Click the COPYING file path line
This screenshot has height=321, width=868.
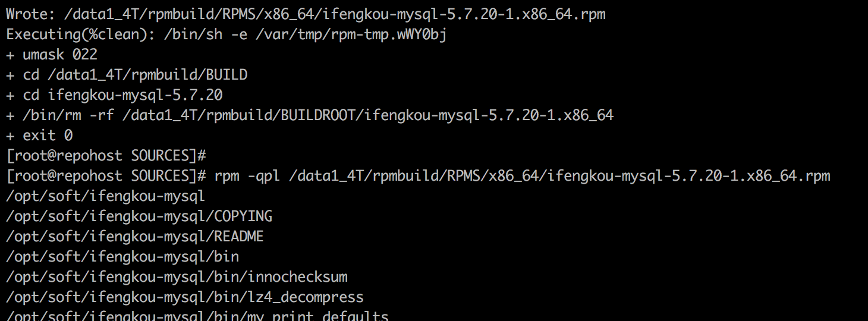point(139,216)
